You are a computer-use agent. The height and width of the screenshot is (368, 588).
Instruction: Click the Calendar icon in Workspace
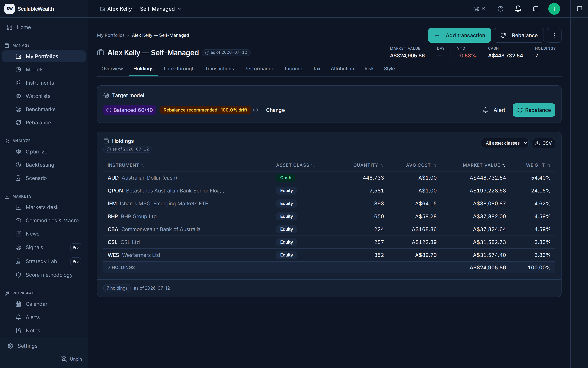[18, 304]
